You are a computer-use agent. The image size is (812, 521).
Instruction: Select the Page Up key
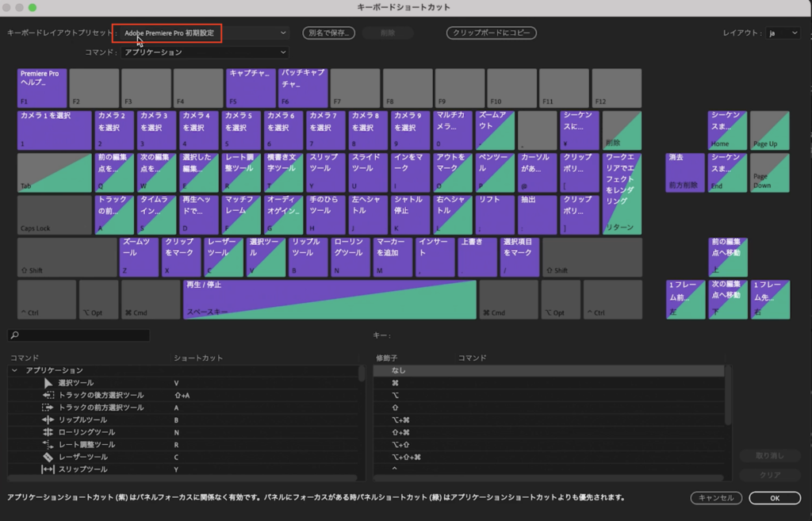(770, 130)
